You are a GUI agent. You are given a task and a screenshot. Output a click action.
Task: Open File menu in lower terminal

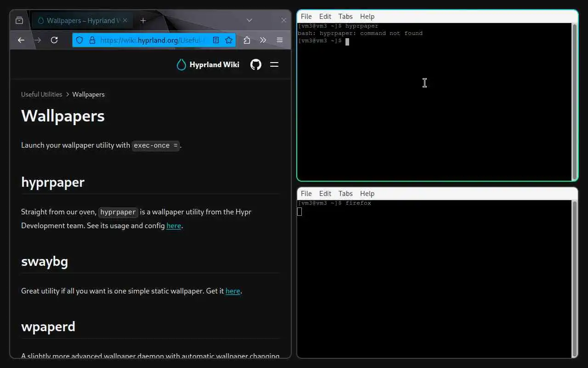point(306,194)
